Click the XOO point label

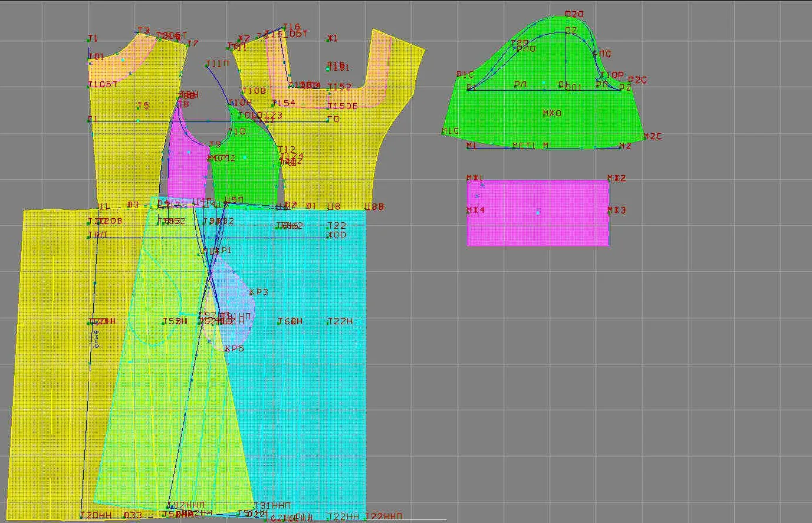(337, 235)
